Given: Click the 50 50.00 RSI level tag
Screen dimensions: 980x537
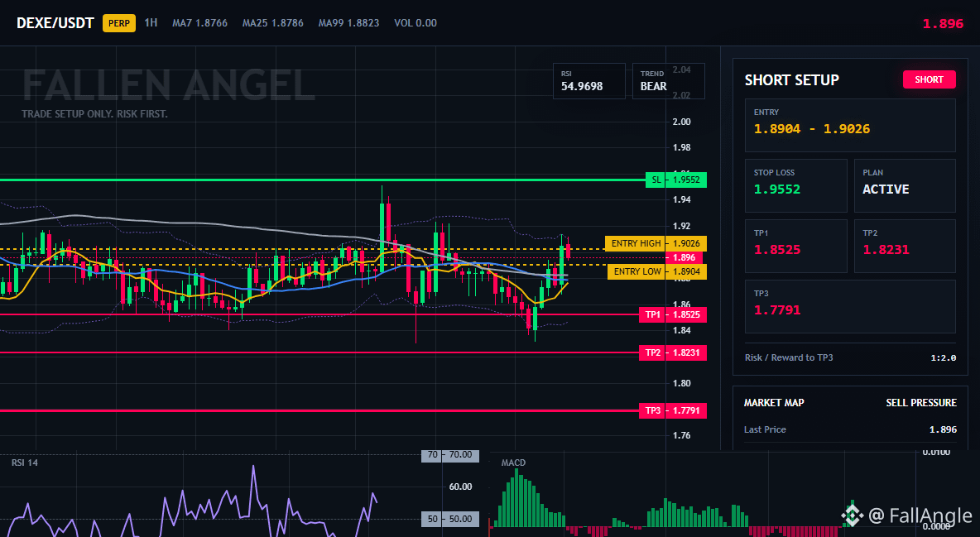Looking at the screenshot, I should 450,519.
